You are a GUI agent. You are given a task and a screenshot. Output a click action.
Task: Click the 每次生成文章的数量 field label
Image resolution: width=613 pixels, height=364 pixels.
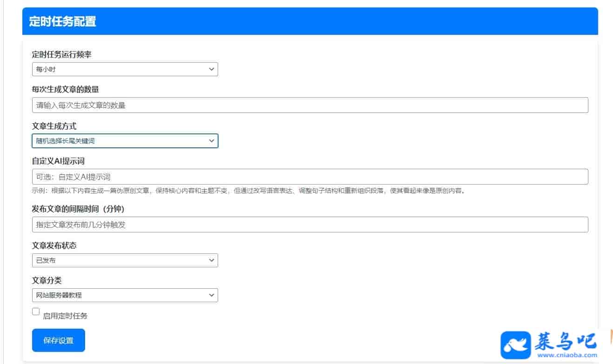[x=65, y=89]
